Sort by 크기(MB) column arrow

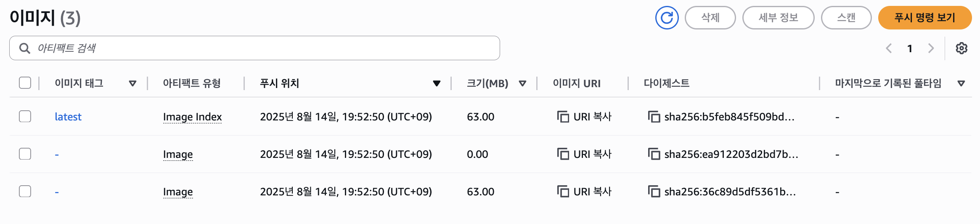pos(522,83)
